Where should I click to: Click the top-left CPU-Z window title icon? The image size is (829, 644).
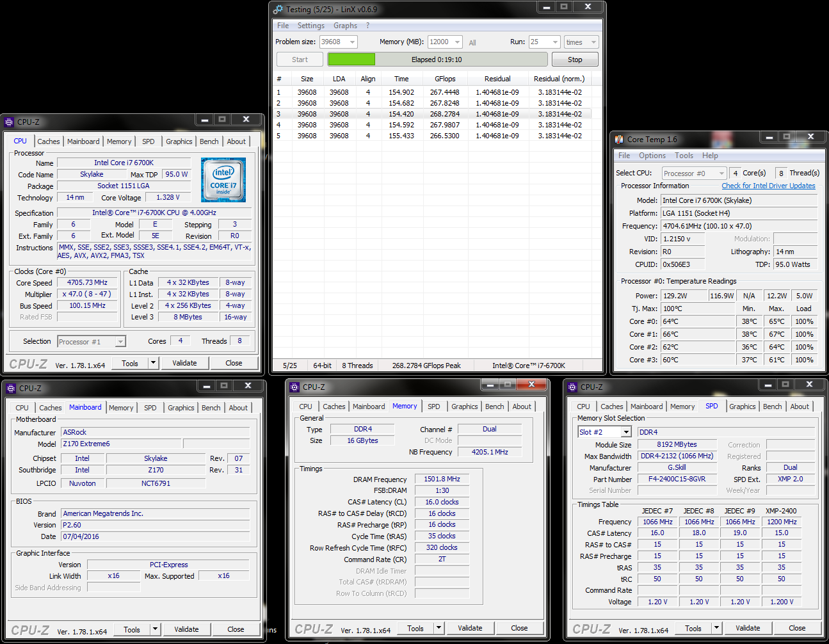coord(9,122)
